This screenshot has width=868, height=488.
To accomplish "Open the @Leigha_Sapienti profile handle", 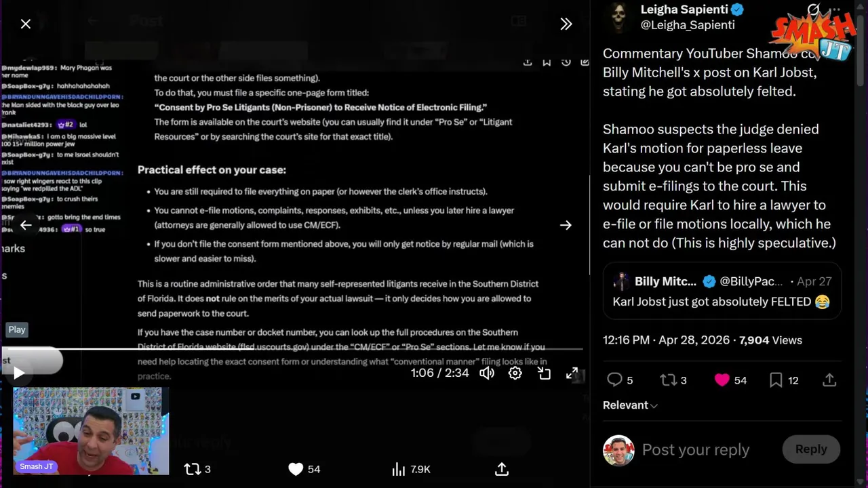I will pos(688,25).
